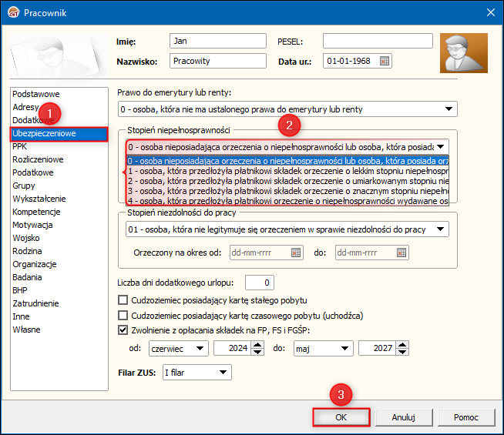This screenshot has height=435, width=504.
Task: Open the BHP section
Action: pos(19,290)
